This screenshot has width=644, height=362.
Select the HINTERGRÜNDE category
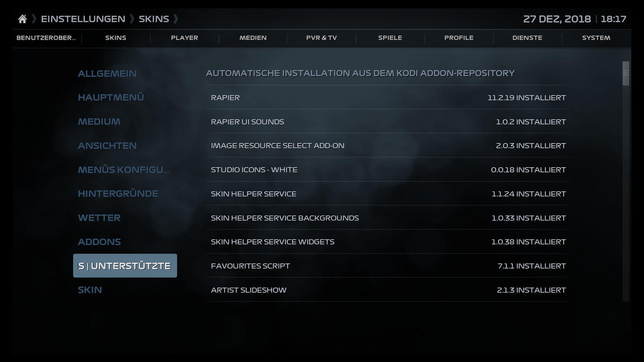[118, 193]
